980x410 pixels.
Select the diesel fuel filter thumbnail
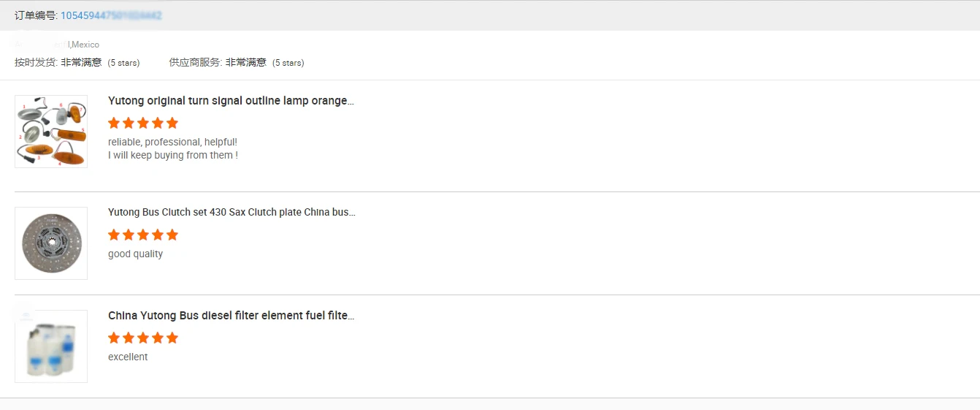coord(51,346)
